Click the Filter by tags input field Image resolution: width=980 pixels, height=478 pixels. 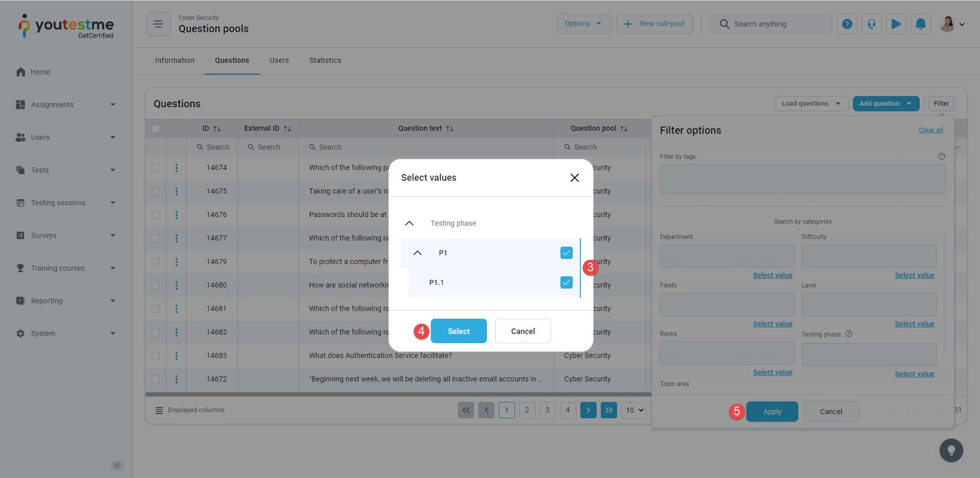(802, 179)
